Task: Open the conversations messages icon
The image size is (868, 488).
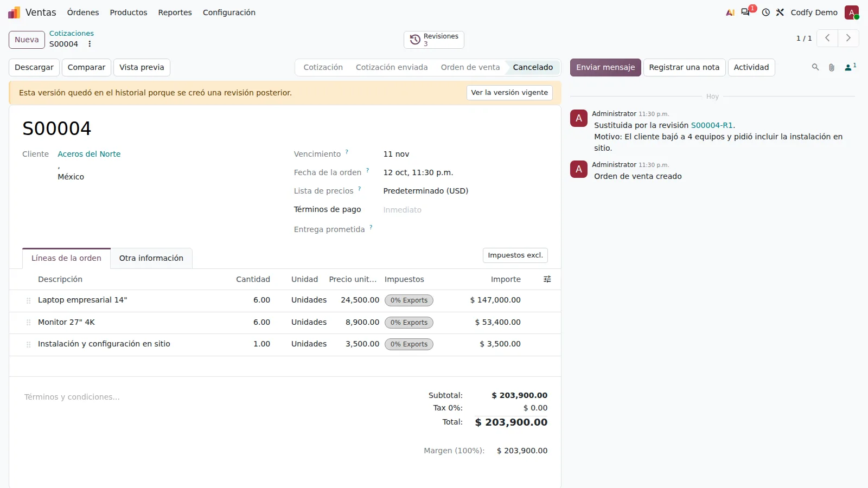Action: (x=745, y=12)
